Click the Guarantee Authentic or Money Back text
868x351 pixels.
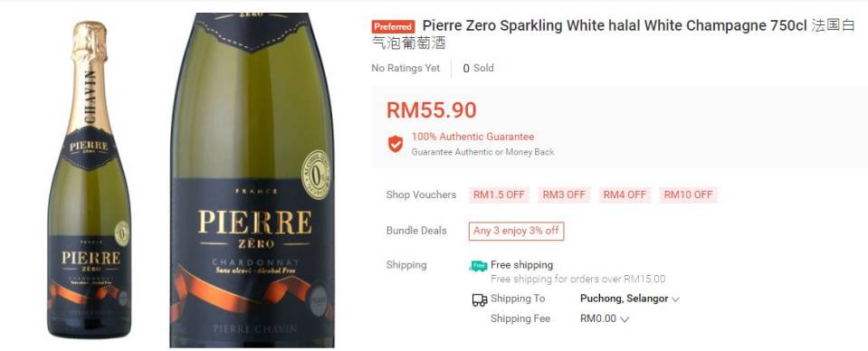(482, 152)
